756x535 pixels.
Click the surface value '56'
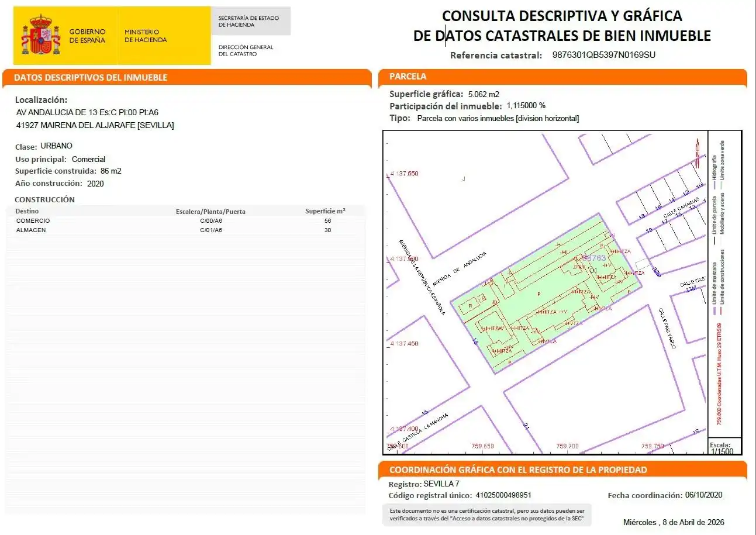[x=327, y=221]
